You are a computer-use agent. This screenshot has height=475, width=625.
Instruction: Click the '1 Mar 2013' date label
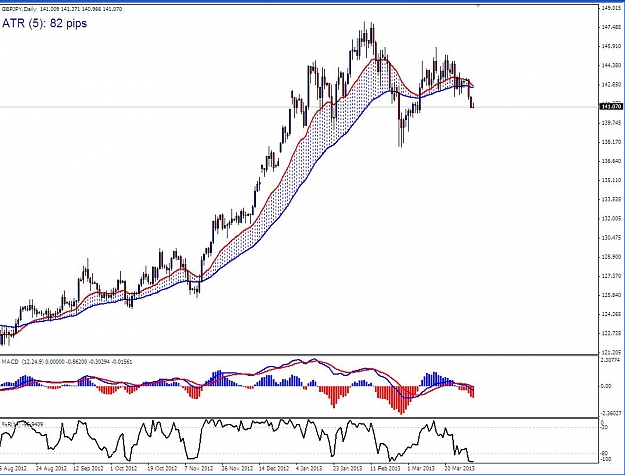click(421, 468)
